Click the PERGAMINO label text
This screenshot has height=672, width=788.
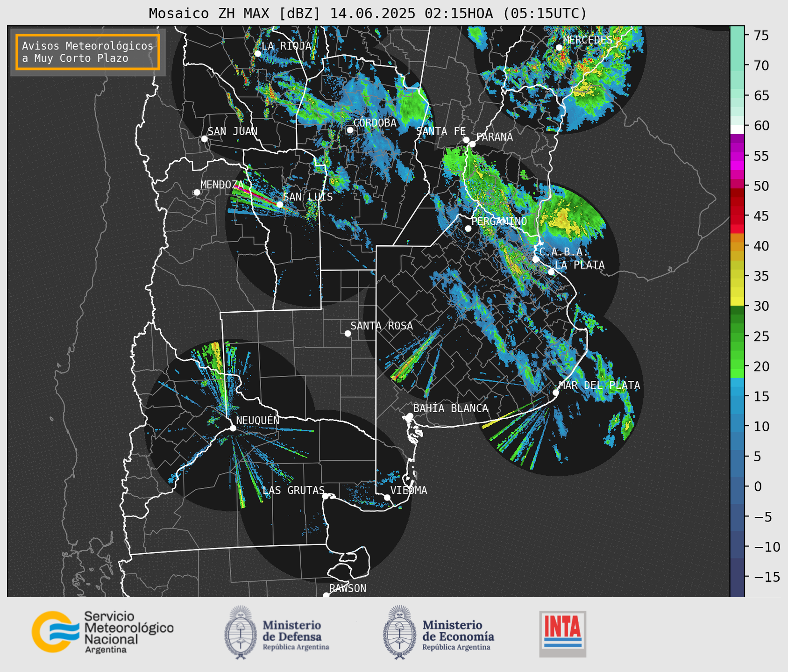click(499, 221)
